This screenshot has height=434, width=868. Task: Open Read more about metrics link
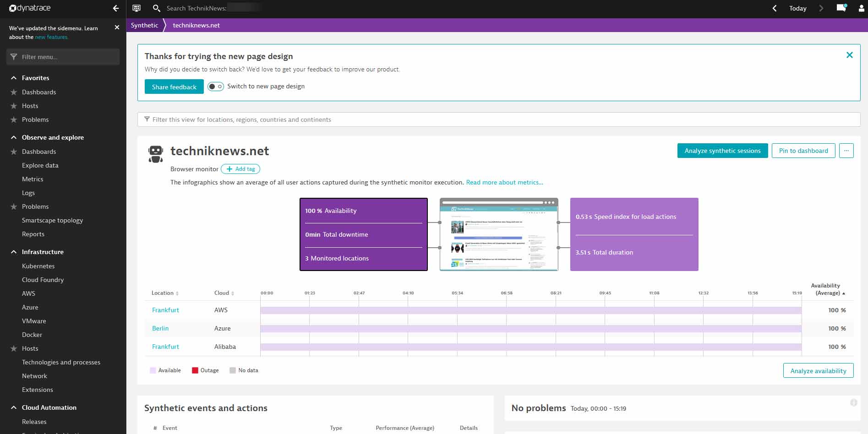[504, 182]
